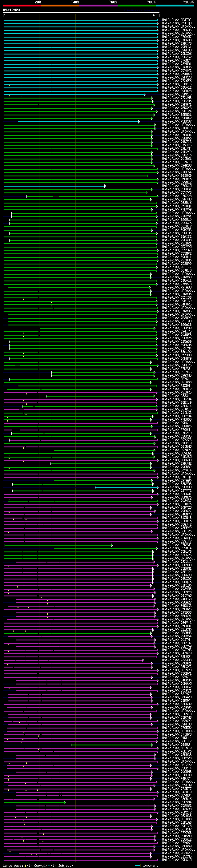Select the UniRef100_Q333M3 label
Viewport: 197px width, 868px height.
click(177, 660)
